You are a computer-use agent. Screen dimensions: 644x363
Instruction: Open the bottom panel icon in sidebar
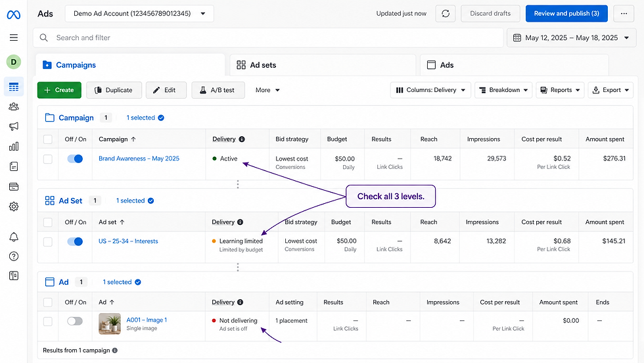[14, 276]
